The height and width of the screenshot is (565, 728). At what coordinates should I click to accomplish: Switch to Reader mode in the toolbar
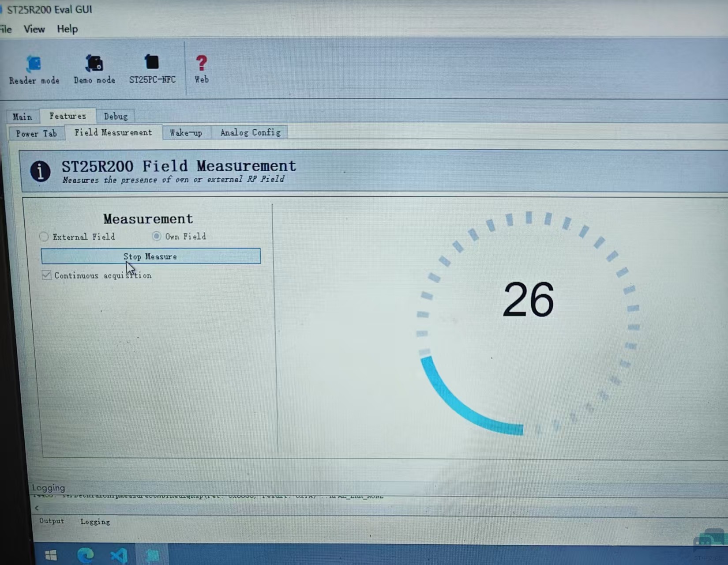point(34,70)
